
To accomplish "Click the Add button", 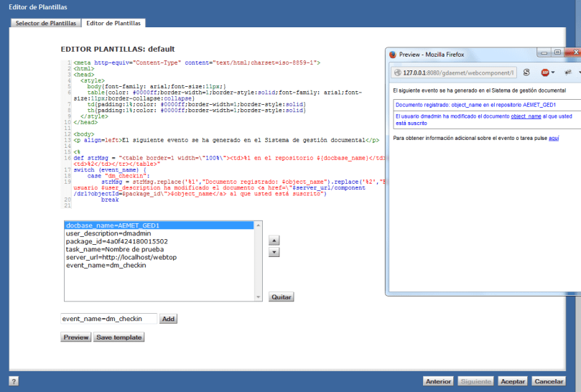I will click(x=168, y=319).
